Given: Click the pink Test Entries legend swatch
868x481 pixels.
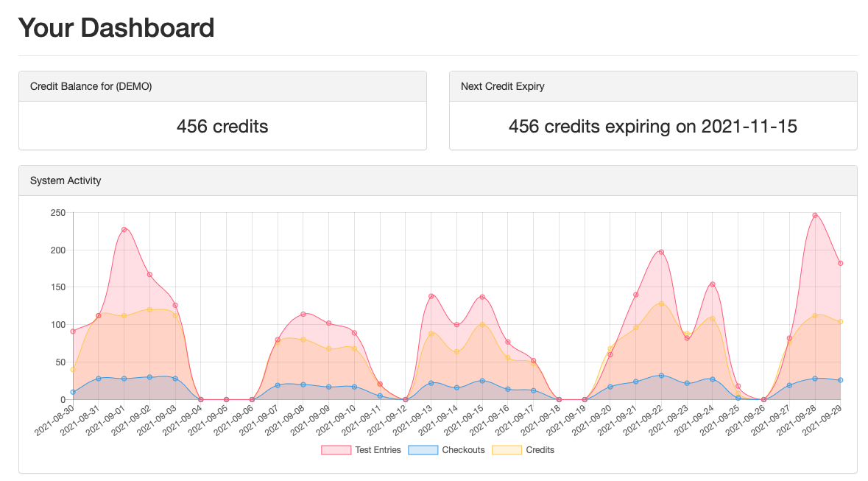Looking at the screenshot, I should (x=336, y=449).
